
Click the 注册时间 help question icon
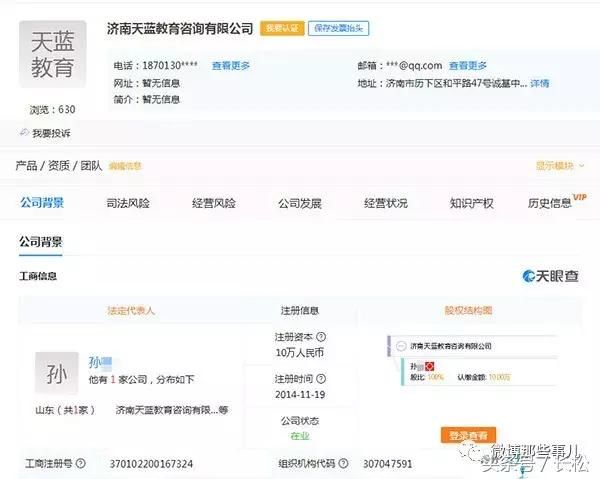click(x=321, y=379)
